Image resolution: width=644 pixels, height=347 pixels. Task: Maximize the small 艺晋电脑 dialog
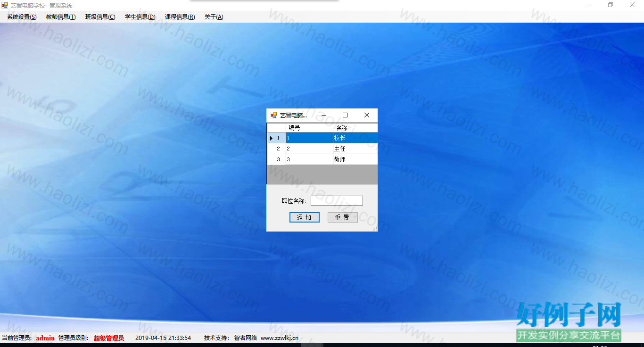pyautogui.click(x=345, y=115)
